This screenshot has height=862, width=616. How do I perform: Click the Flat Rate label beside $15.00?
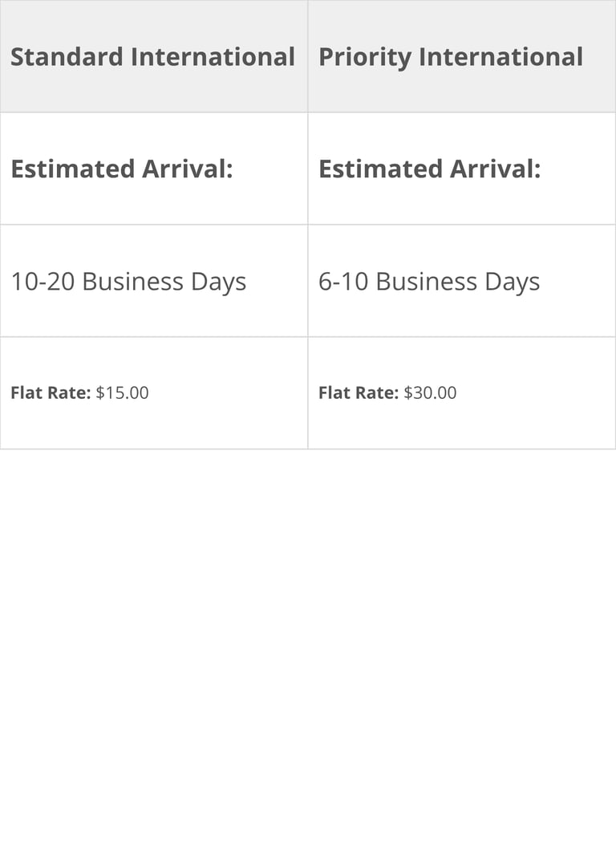pos(50,392)
